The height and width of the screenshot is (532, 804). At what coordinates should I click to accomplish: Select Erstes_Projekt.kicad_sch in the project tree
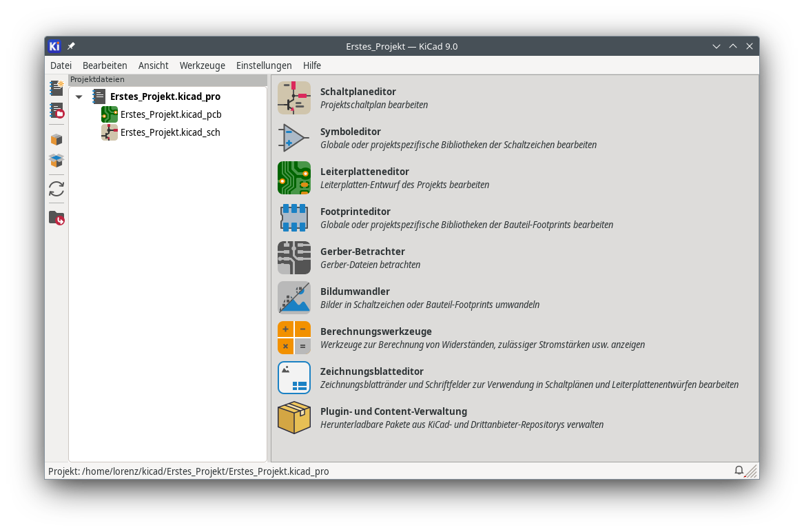pyautogui.click(x=170, y=132)
